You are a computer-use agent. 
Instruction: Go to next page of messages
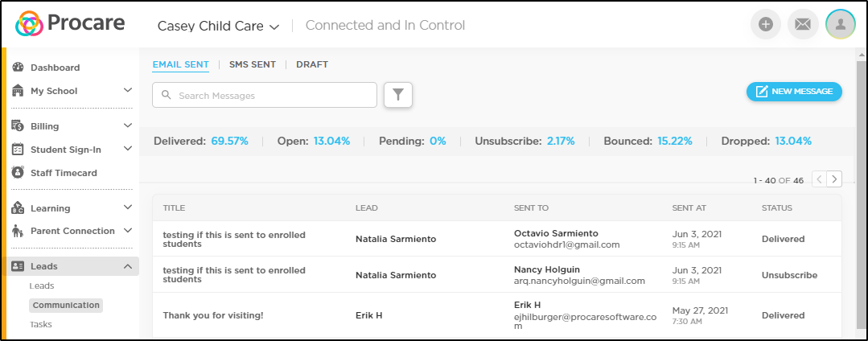(x=835, y=179)
